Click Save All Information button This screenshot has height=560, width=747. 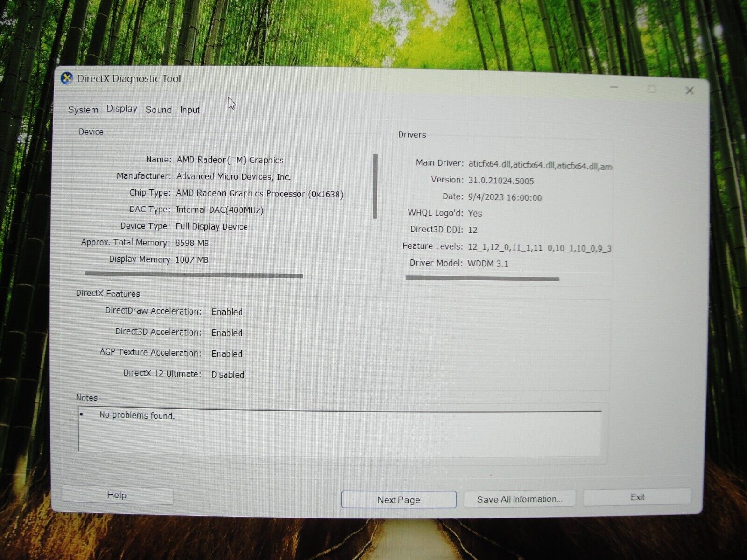(520, 499)
